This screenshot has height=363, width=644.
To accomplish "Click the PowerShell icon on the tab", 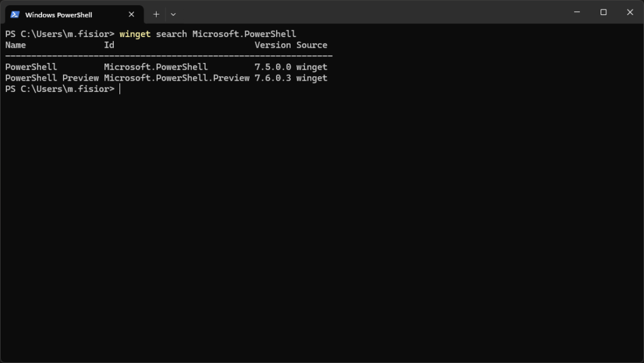I will pos(15,14).
